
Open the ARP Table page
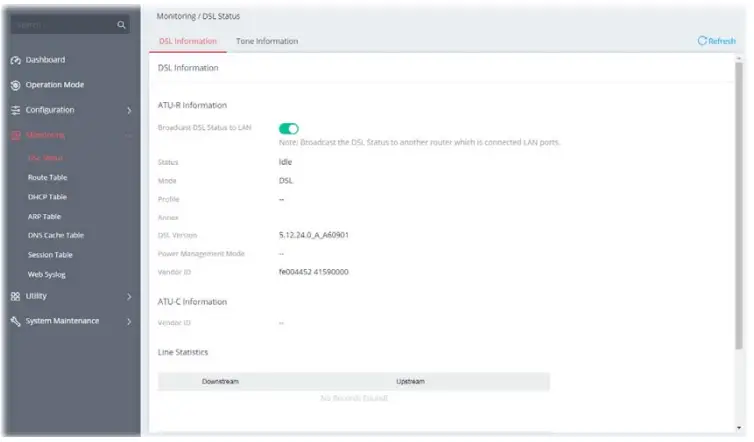click(44, 216)
